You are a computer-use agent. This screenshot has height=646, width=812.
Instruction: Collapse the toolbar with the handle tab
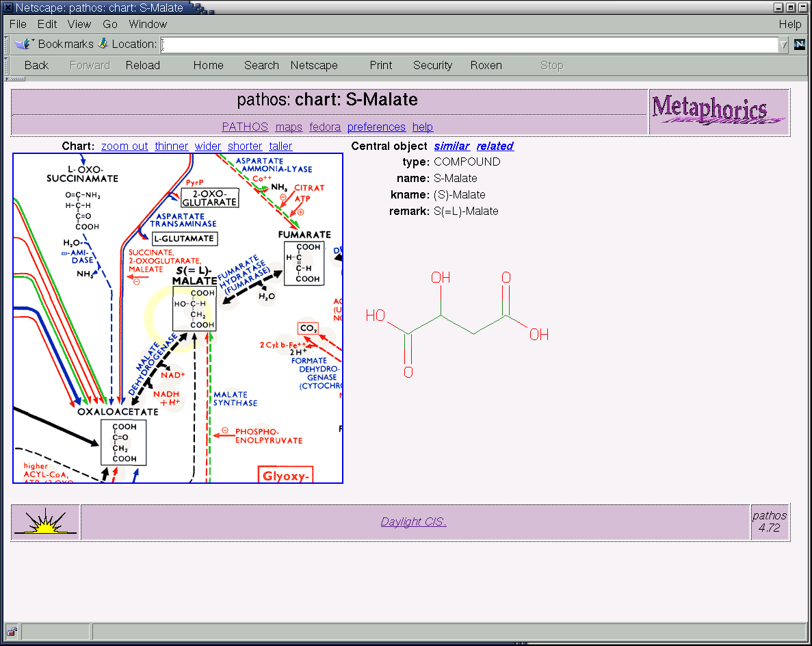(x=15, y=79)
